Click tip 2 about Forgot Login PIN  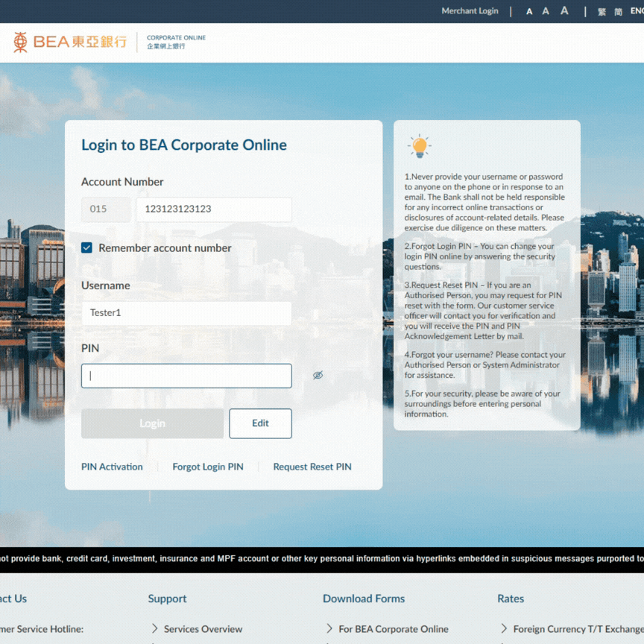[x=480, y=256]
